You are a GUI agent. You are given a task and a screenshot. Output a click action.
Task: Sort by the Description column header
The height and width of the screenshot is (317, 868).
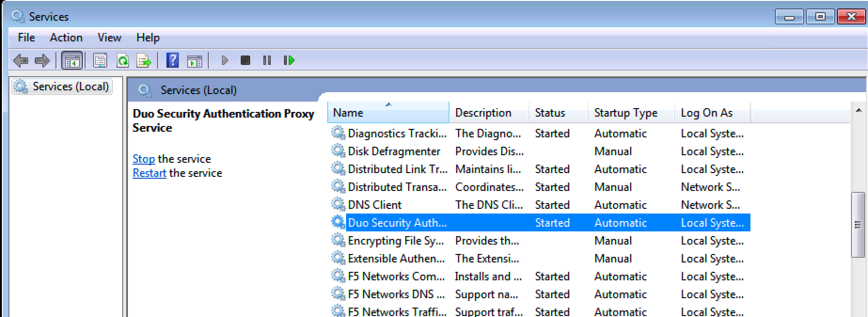click(489, 113)
